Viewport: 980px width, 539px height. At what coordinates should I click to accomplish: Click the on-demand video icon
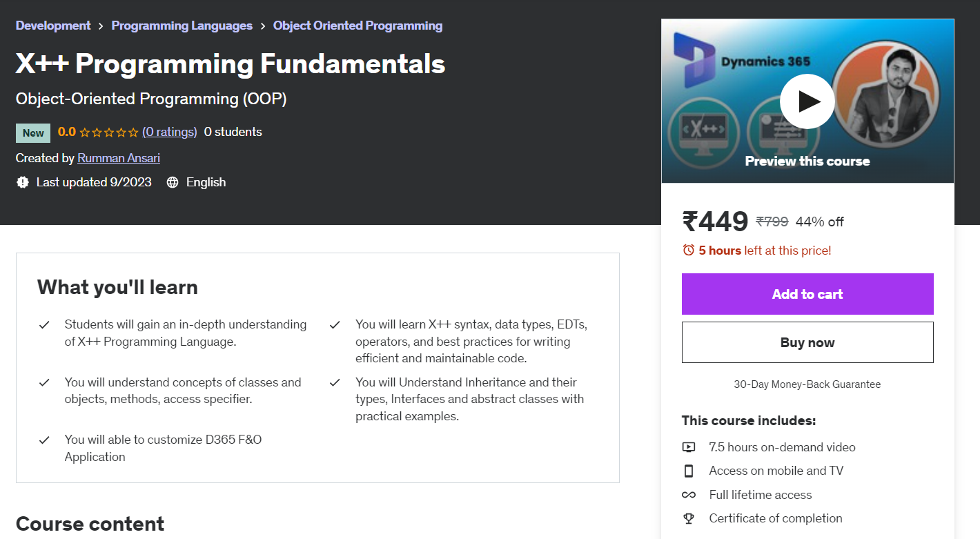[x=688, y=447]
